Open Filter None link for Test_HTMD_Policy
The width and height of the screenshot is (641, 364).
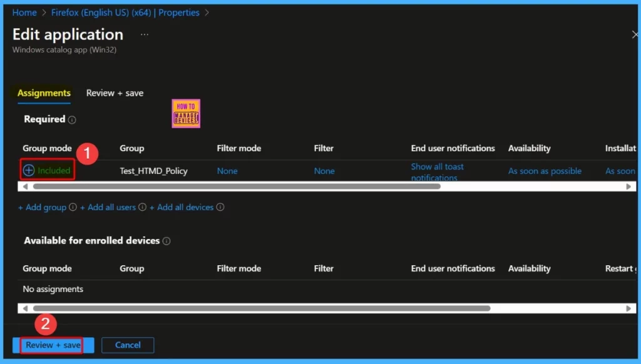point(324,171)
